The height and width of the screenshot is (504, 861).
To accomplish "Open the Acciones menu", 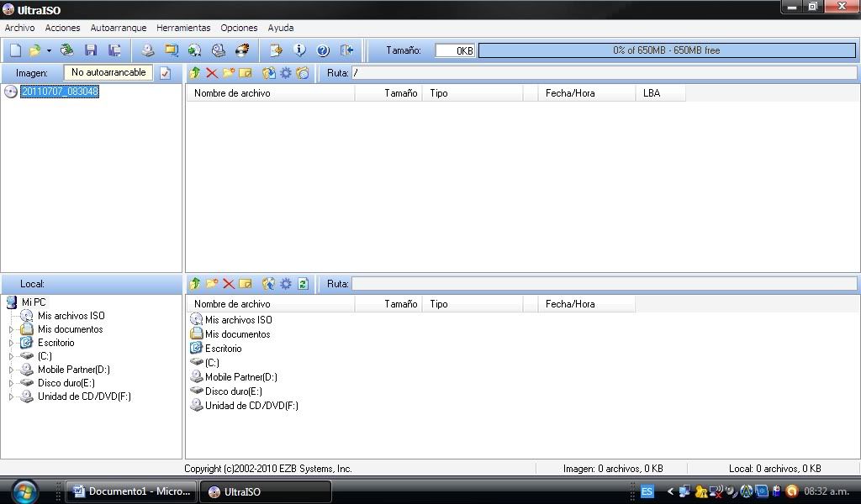I will [62, 28].
